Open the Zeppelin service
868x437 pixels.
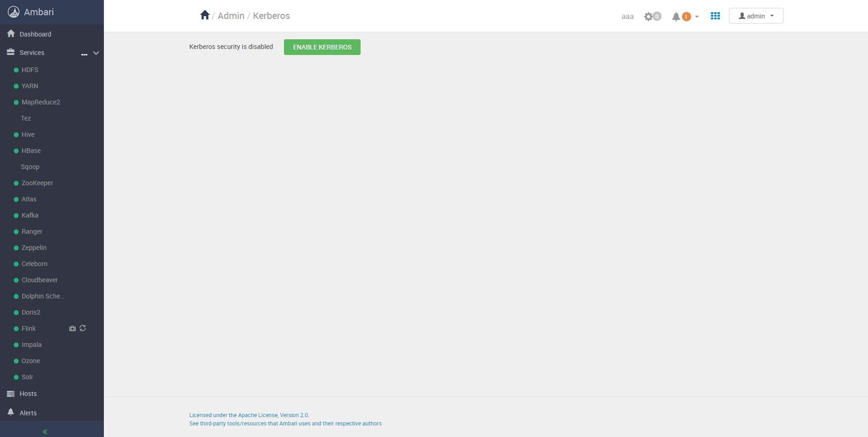pos(34,248)
